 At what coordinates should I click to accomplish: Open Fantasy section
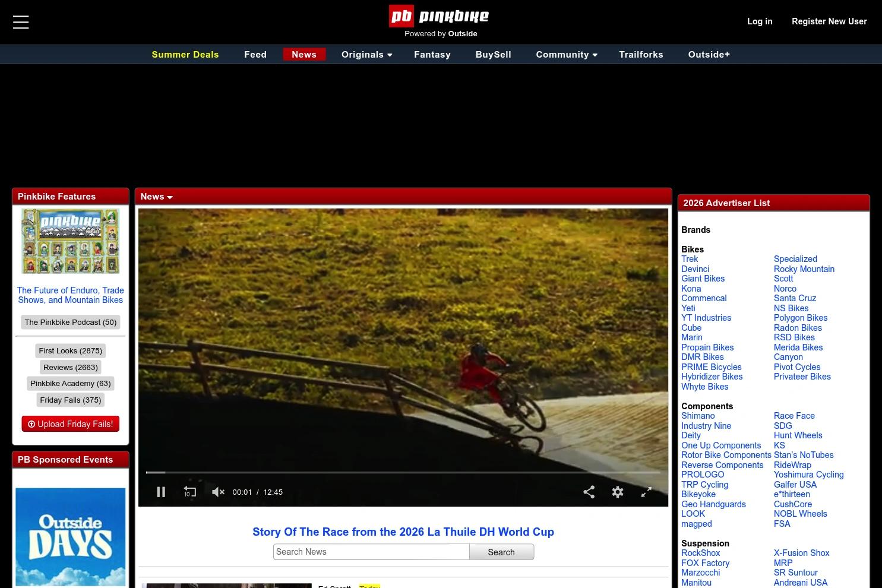click(432, 55)
